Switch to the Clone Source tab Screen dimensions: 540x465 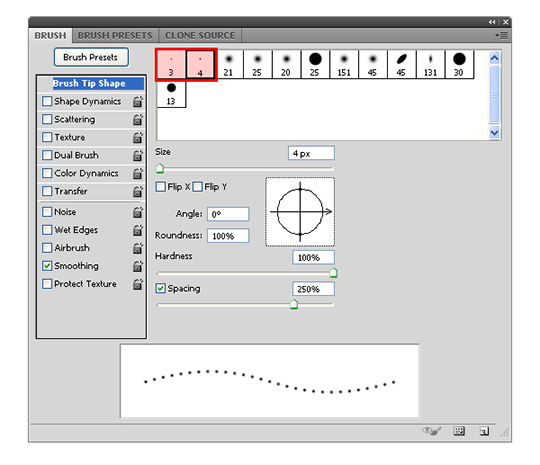click(x=200, y=35)
